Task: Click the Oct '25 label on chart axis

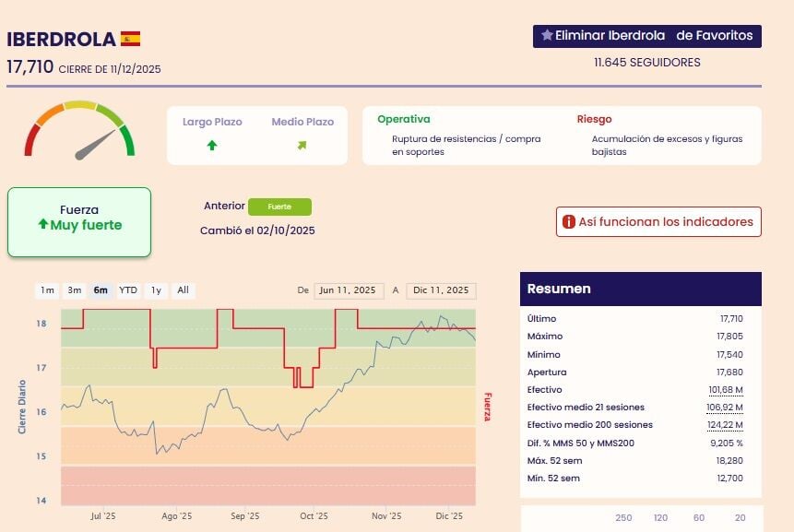Action: pyautogui.click(x=314, y=515)
